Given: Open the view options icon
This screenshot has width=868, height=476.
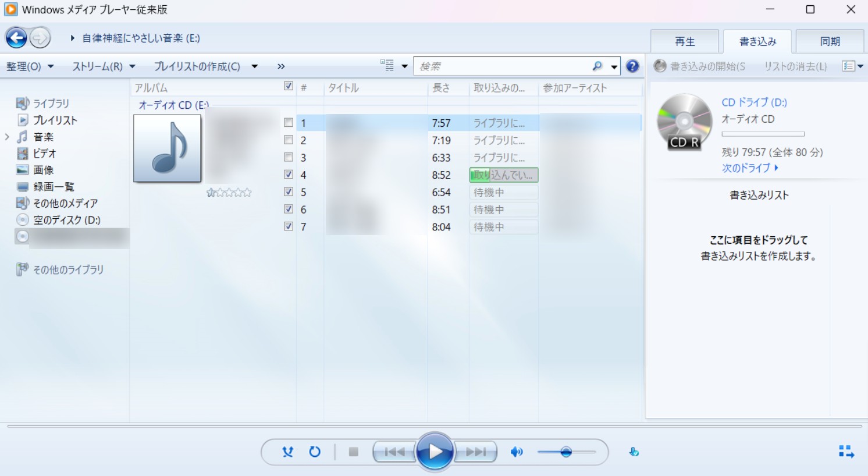Looking at the screenshot, I should coord(387,65).
